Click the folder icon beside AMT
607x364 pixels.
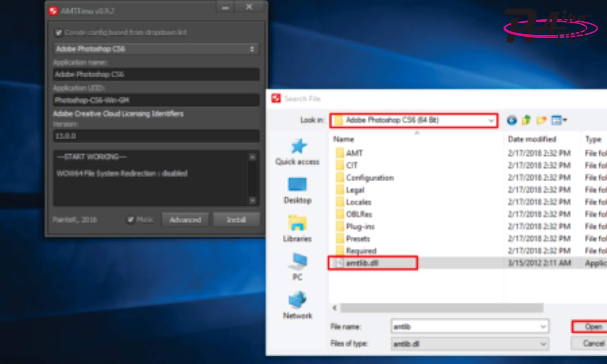[x=340, y=153]
